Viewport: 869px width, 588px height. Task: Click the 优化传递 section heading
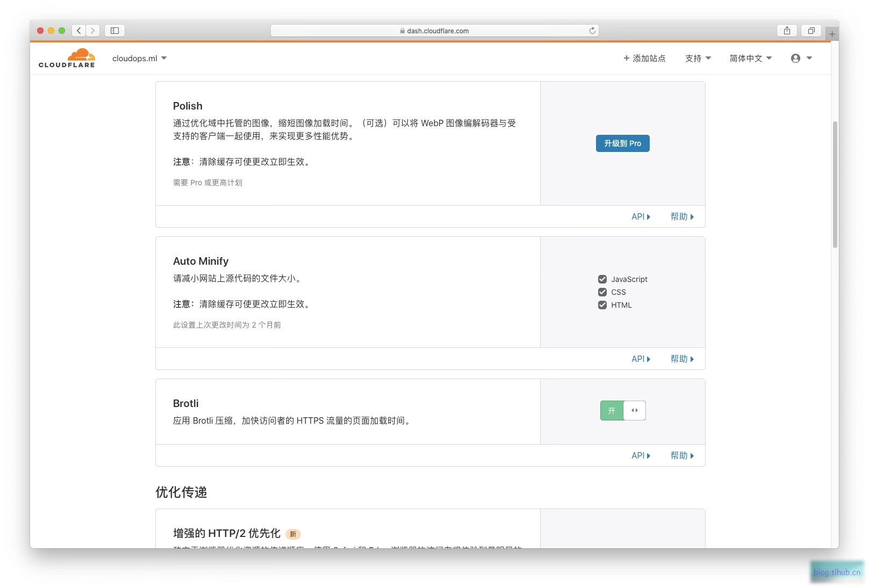[x=181, y=492]
